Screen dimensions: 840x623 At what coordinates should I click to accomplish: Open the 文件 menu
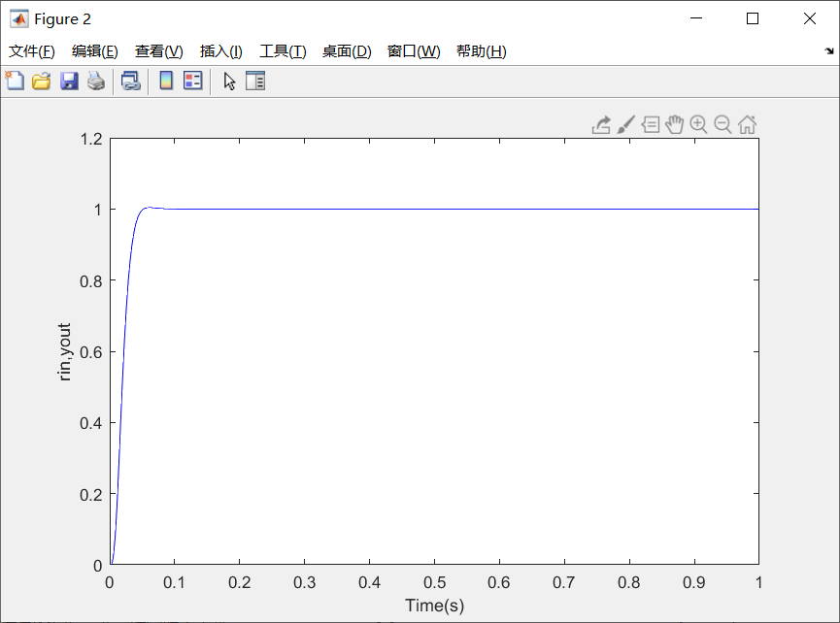pyautogui.click(x=30, y=51)
